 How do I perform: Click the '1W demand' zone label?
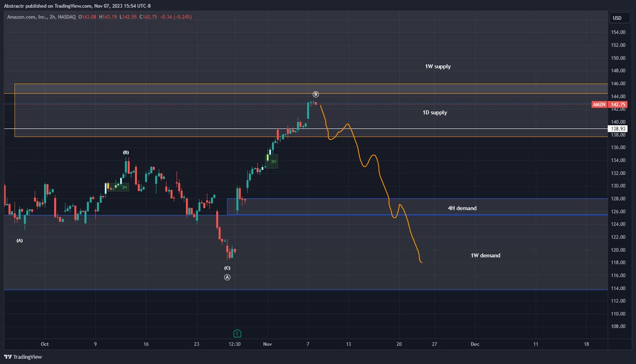click(485, 255)
